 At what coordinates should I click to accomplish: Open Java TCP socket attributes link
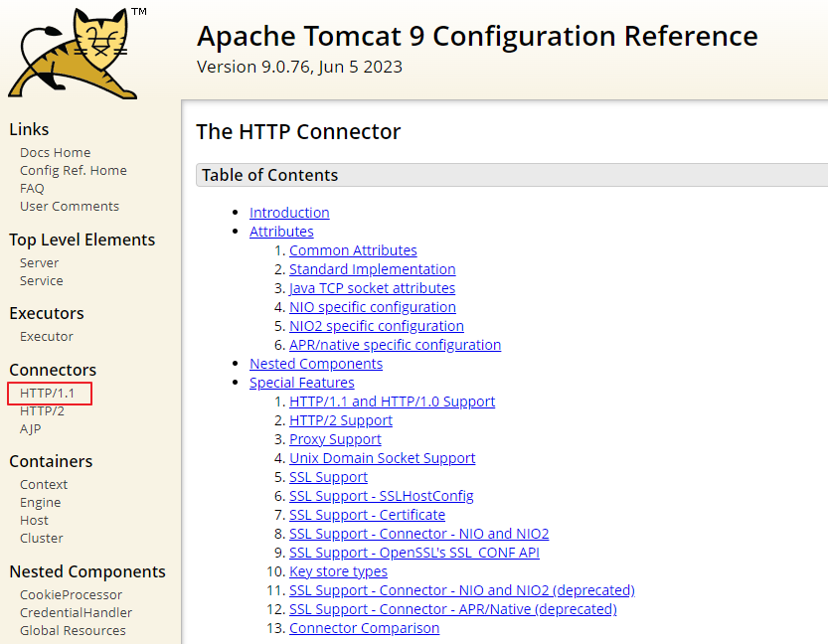pos(373,289)
